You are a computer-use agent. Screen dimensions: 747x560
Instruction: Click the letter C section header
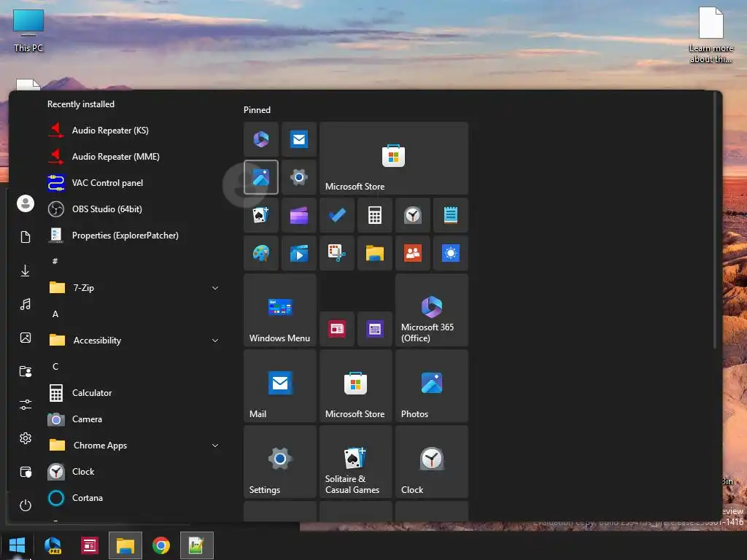tap(55, 366)
